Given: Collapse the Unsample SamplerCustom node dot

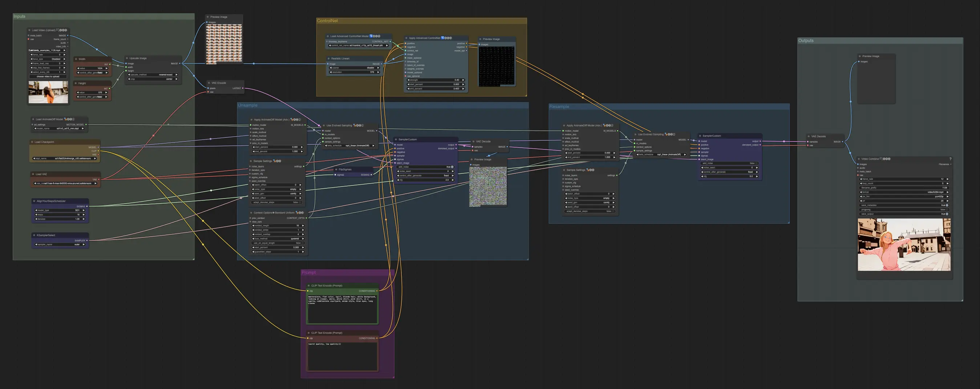Looking at the screenshot, I should (396, 139).
